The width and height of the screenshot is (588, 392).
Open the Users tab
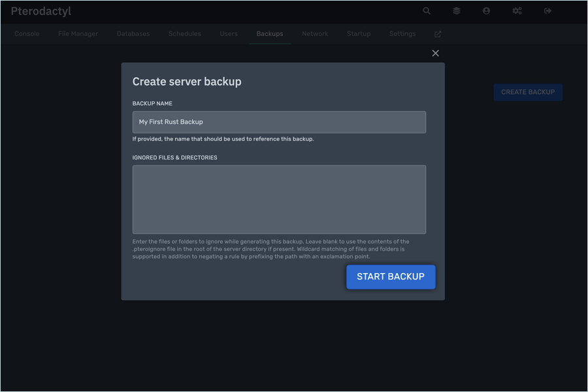tap(229, 34)
